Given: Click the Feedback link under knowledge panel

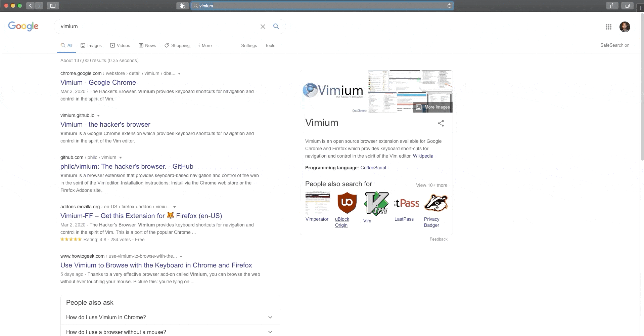Looking at the screenshot, I should pyautogui.click(x=439, y=239).
